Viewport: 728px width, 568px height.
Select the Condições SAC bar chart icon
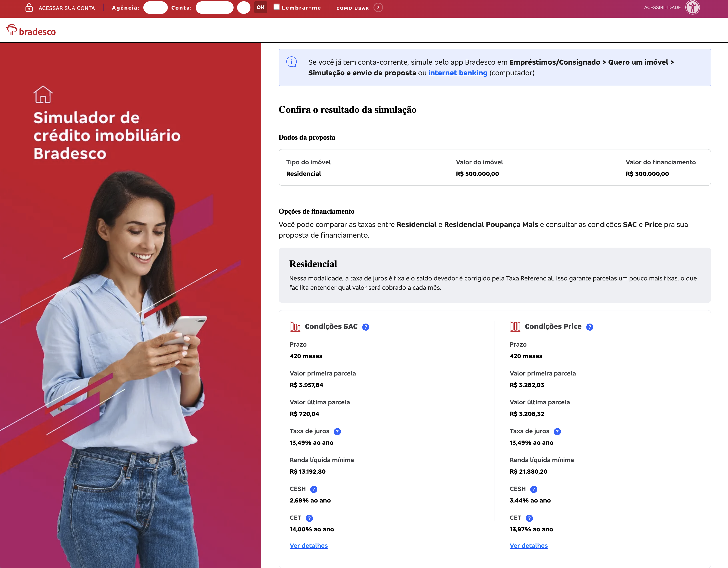click(x=295, y=326)
